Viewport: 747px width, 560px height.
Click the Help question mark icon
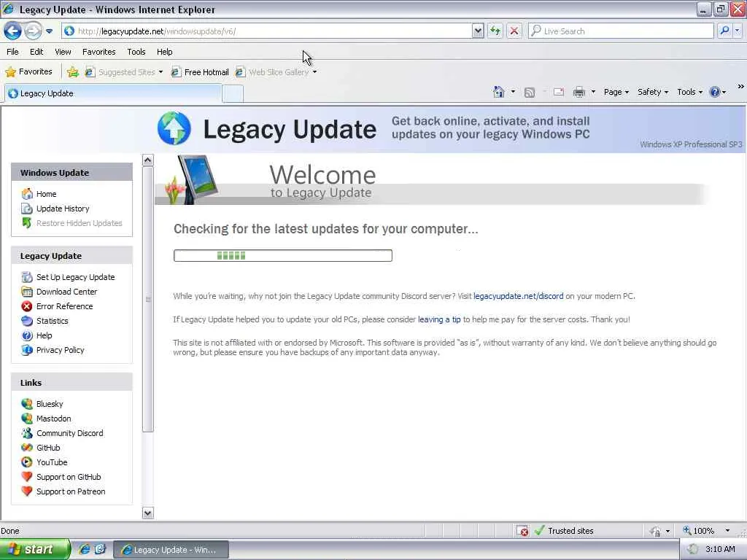715,92
